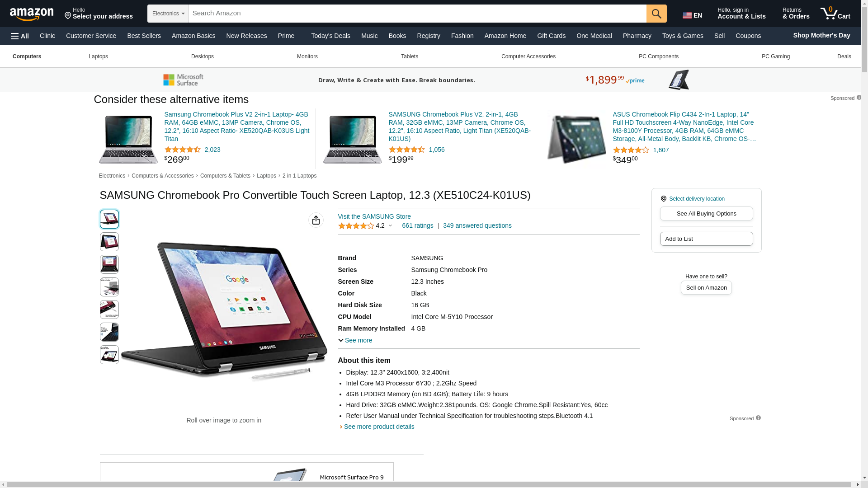The width and height of the screenshot is (868, 488).
Task: Expand See more product specifications
Action: [355, 340]
